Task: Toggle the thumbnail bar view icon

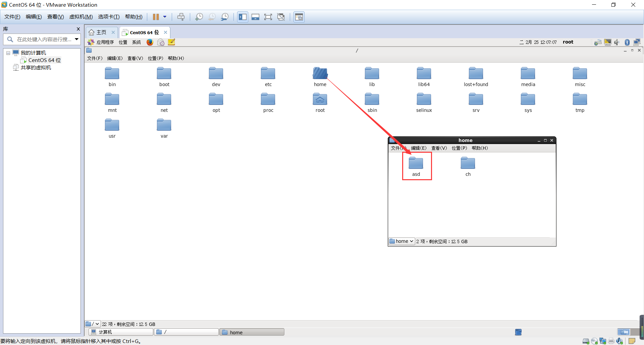Action: click(255, 17)
